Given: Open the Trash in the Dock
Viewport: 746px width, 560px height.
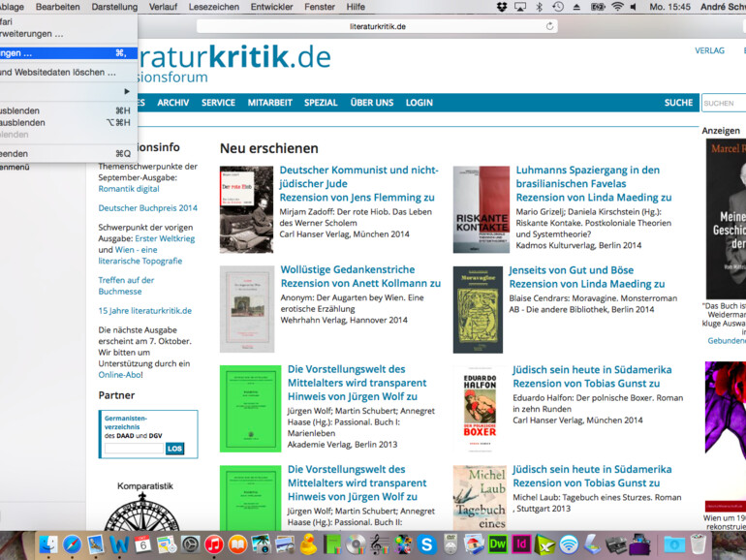Looking at the screenshot, I should click(698, 544).
